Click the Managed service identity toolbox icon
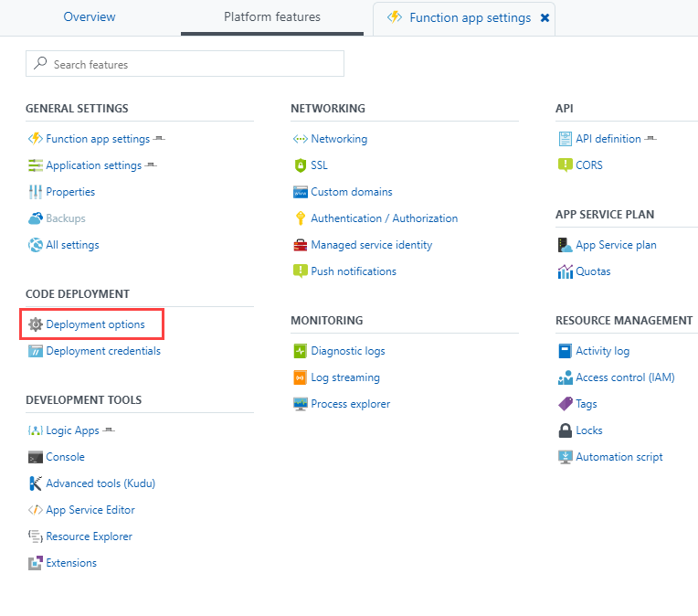698x616 pixels. tap(301, 245)
